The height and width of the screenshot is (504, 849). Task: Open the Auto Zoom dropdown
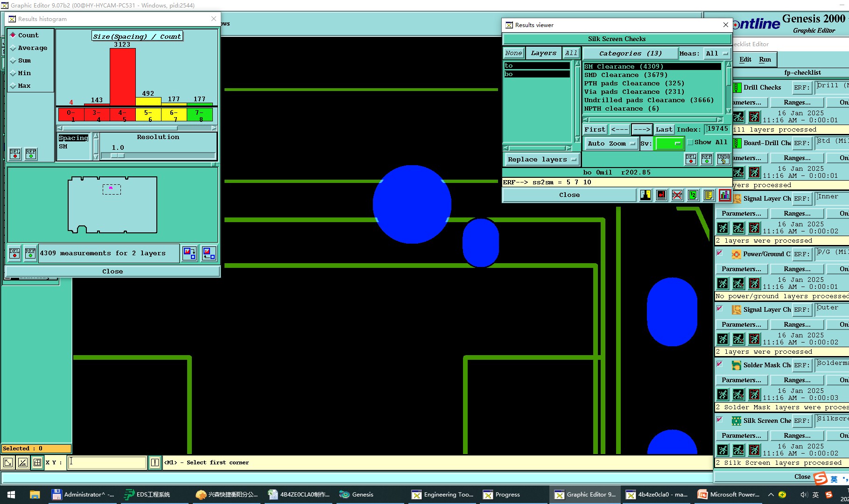pyautogui.click(x=611, y=143)
